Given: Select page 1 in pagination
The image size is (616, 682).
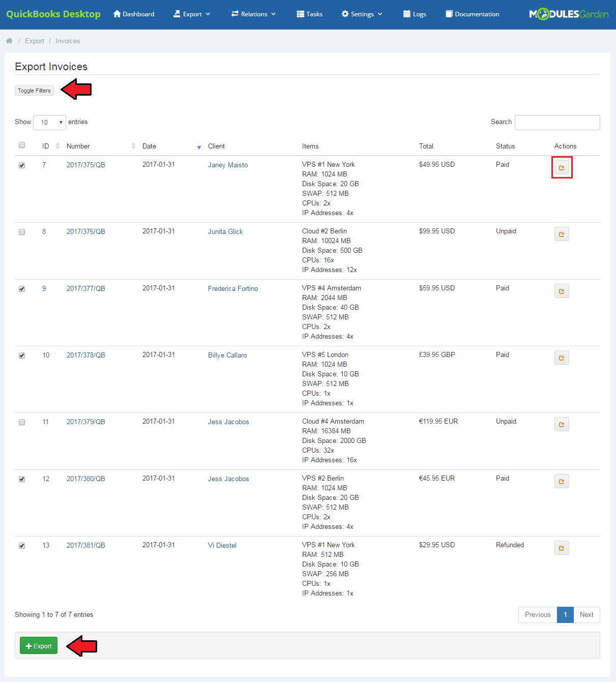Looking at the screenshot, I should 565,614.
